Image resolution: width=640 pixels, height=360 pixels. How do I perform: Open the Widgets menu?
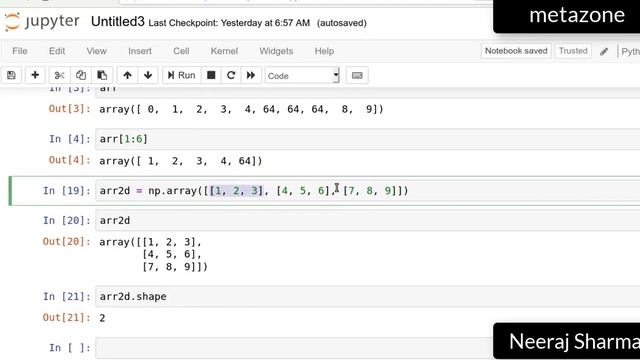tap(276, 51)
